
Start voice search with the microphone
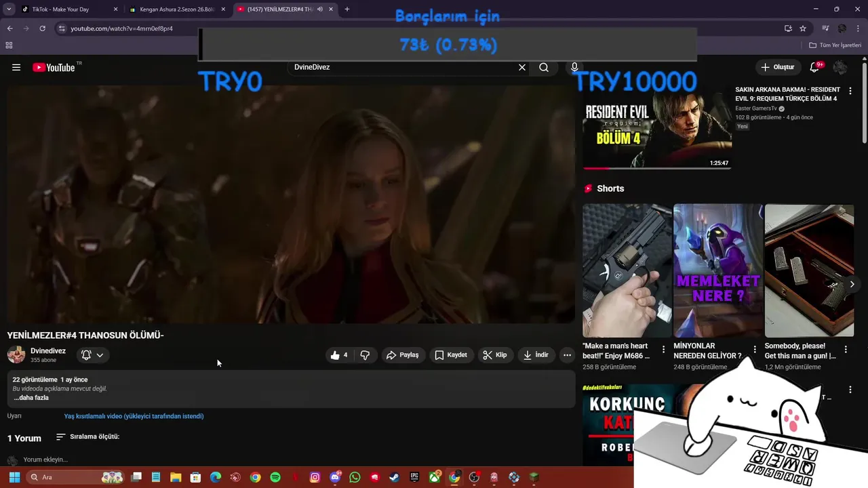pos(574,67)
